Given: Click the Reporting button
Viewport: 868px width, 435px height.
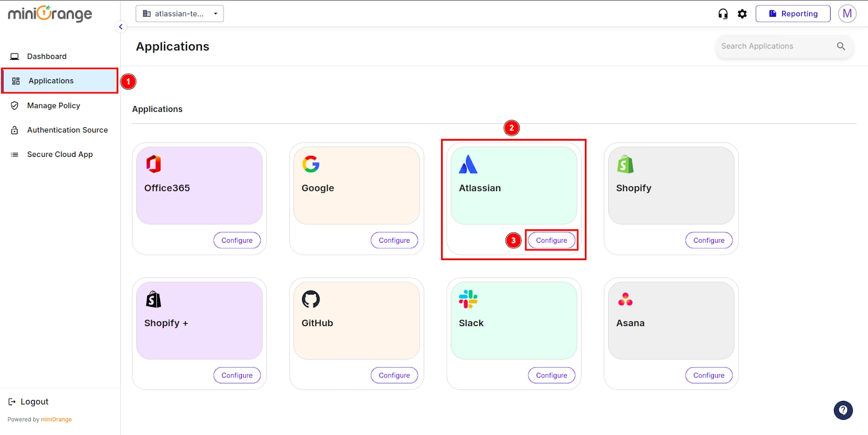Looking at the screenshot, I should pyautogui.click(x=793, y=14).
